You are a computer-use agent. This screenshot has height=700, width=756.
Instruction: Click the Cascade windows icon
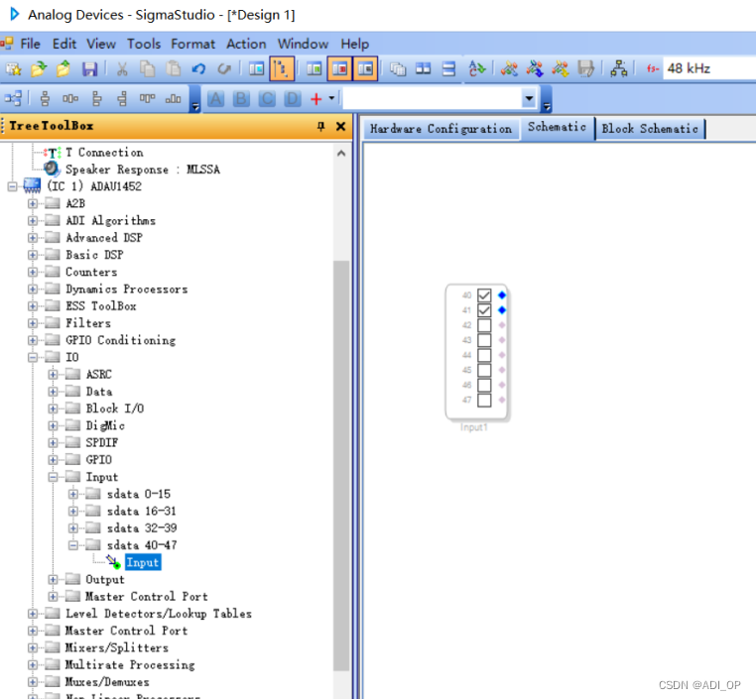(398, 68)
